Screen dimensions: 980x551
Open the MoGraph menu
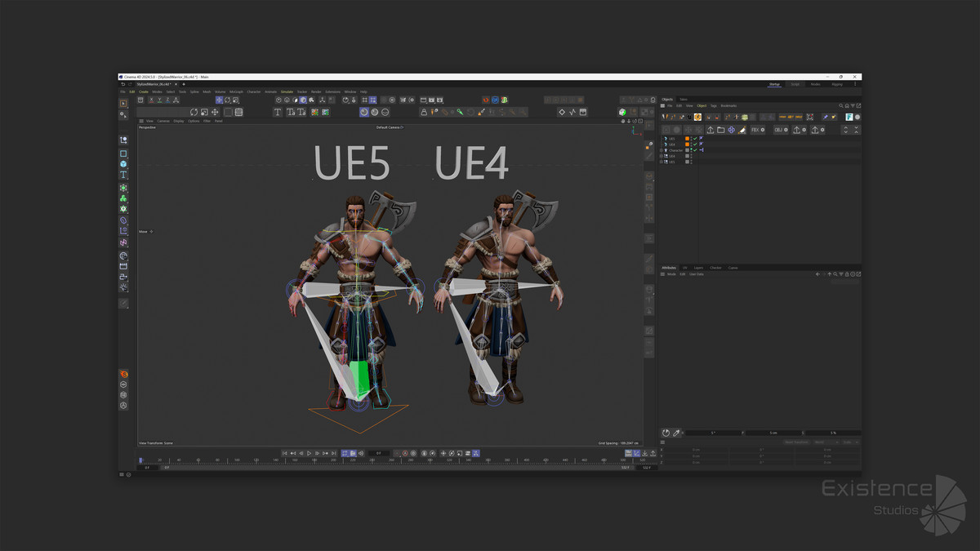pyautogui.click(x=237, y=91)
